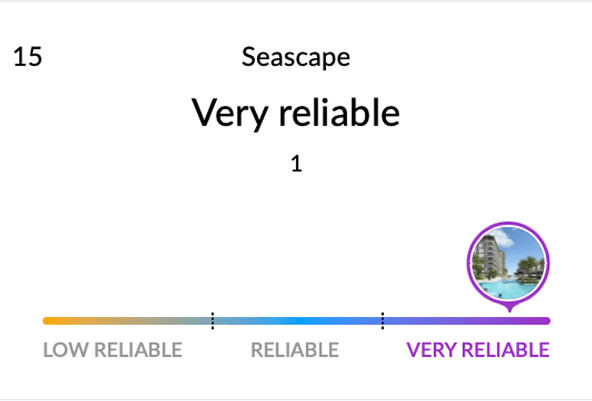Open the Seascape project title
The width and height of the screenshot is (592, 401).
click(296, 57)
